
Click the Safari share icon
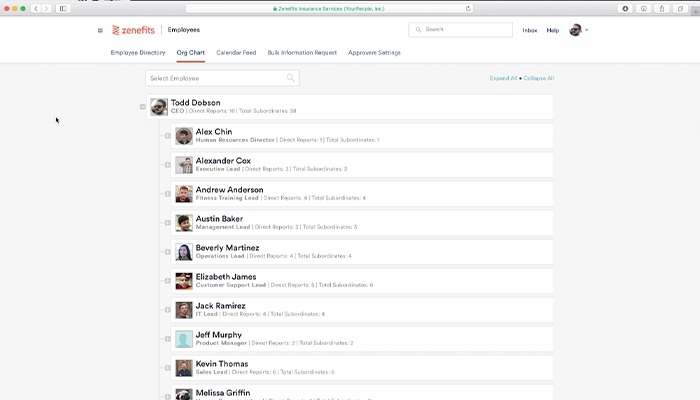pos(662,8)
